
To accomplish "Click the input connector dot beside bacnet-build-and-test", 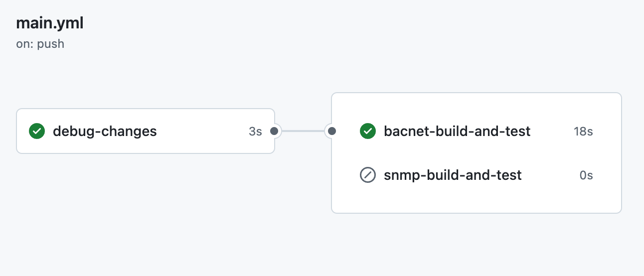I will [x=332, y=131].
